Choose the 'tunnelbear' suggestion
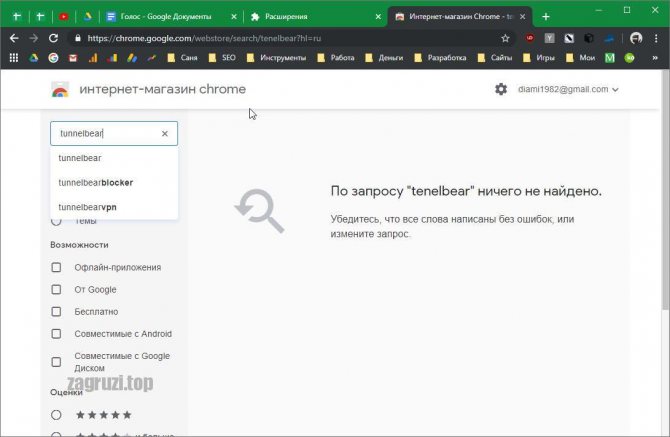The width and height of the screenshot is (670, 437). tap(114, 158)
